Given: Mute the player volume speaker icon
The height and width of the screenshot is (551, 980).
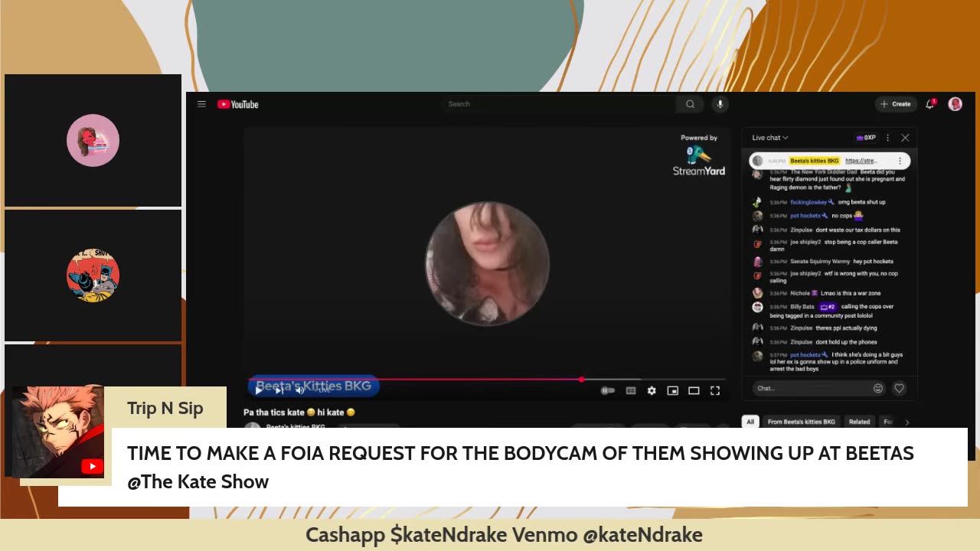Looking at the screenshot, I should 300,390.
